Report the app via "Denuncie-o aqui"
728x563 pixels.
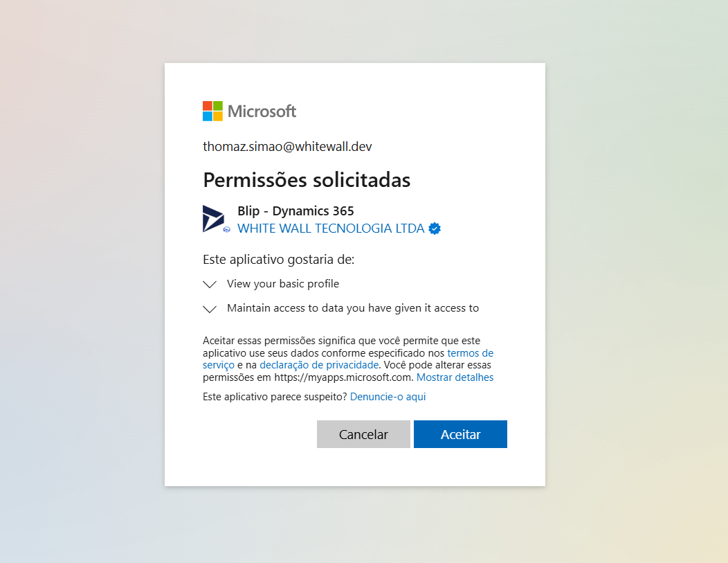pyautogui.click(x=388, y=397)
